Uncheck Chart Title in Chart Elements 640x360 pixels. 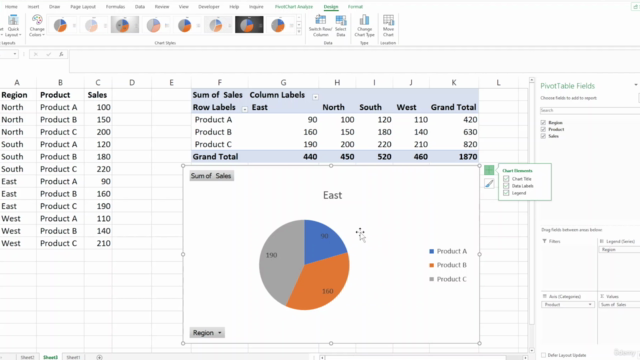506,179
